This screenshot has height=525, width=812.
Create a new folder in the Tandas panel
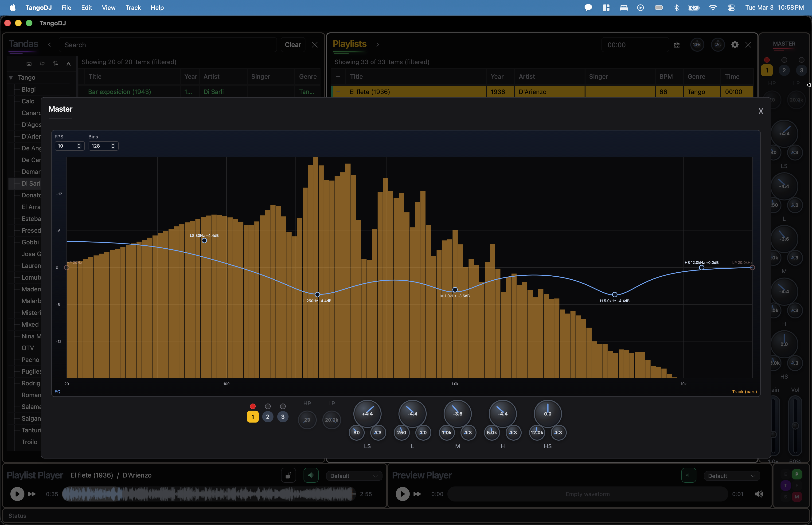pyautogui.click(x=29, y=63)
